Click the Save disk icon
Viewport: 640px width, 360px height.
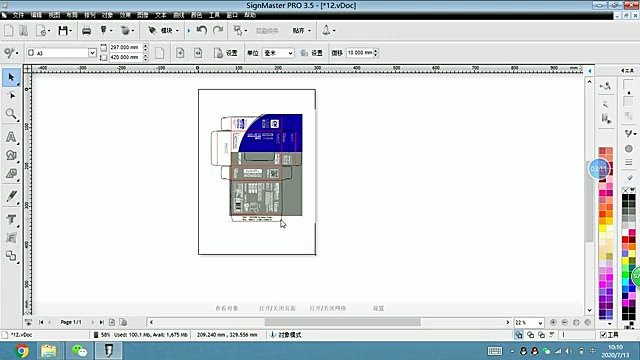[x=62, y=31]
